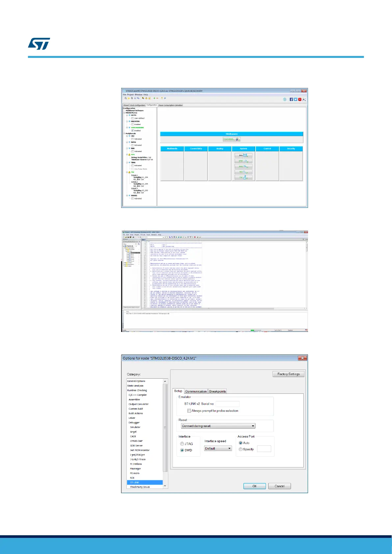Open the ST-Link menu in IAR Workbench
Screen dimensions: 392x554
143,235
